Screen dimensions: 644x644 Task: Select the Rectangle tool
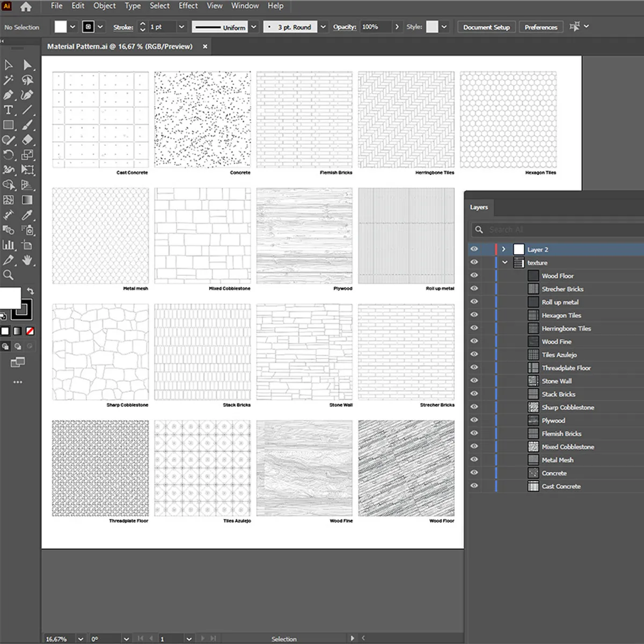click(8, 125)
